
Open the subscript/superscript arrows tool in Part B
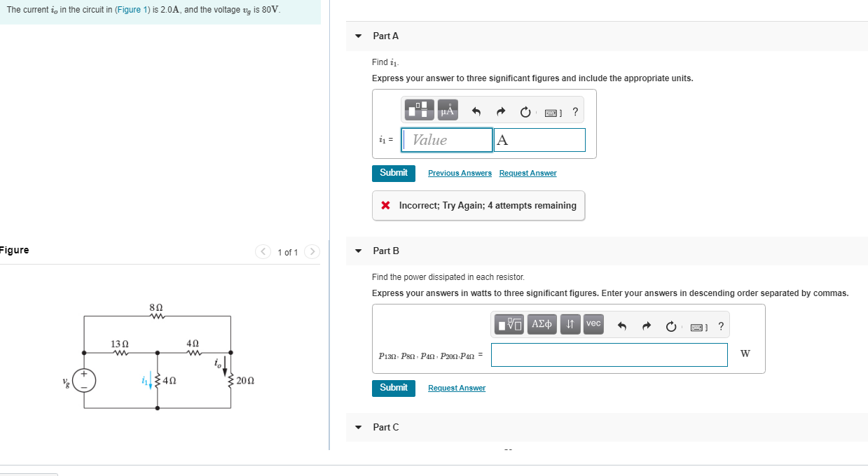point(570,324)
